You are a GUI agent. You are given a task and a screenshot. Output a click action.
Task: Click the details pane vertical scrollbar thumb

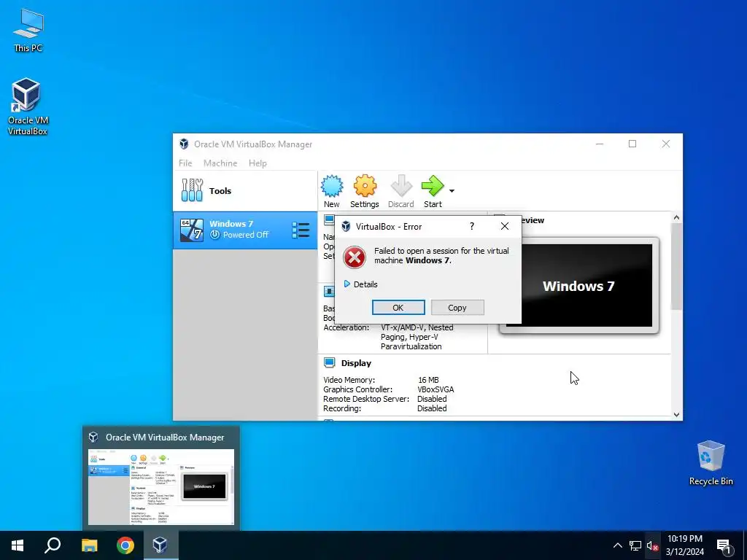(676, 267)
